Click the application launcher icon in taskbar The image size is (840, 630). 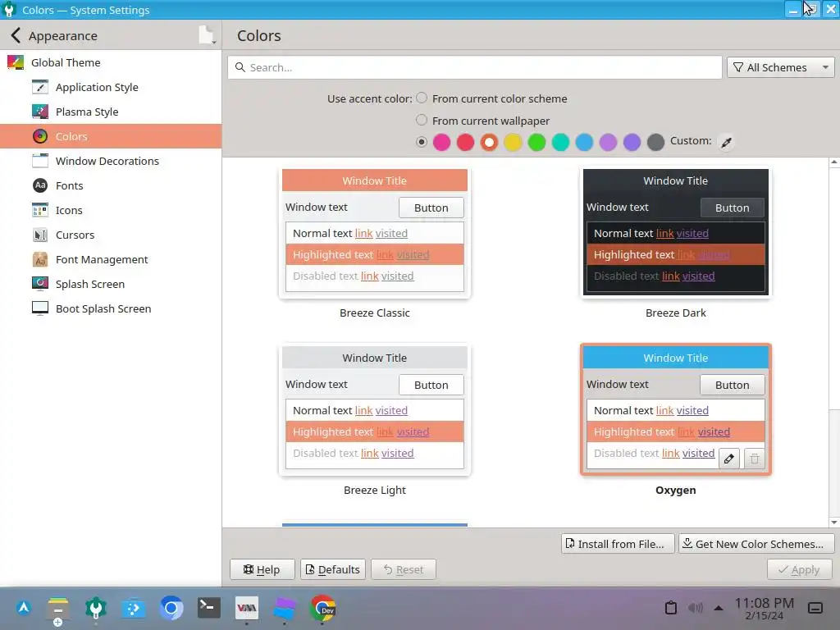click(x=24, y=608)
